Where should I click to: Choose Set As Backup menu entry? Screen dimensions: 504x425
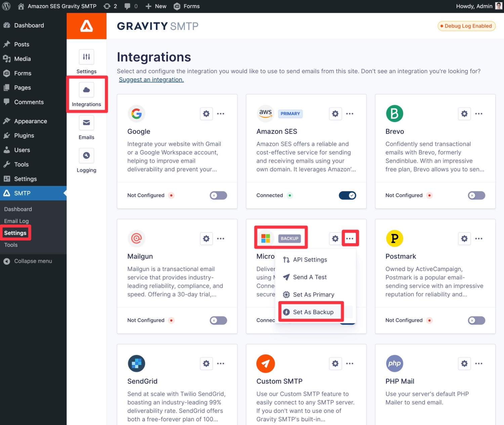pyautogui.click(x=316, y=312)
